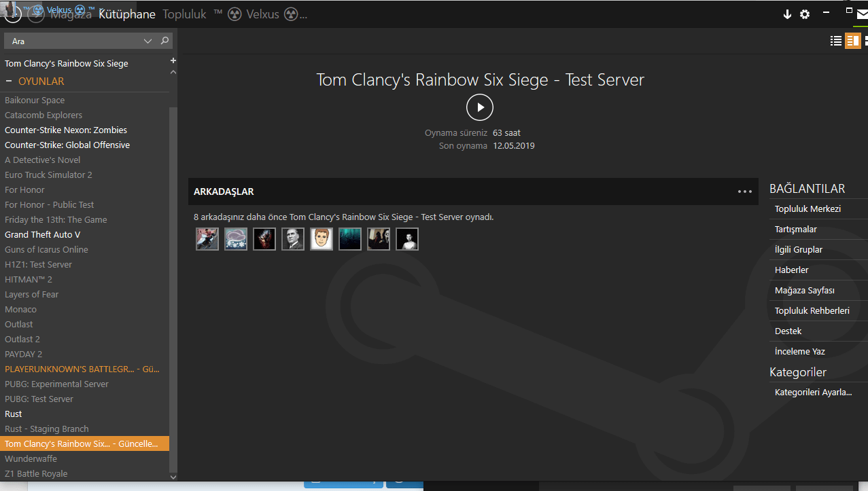Click game list scrollbar down arrow
The width and height of the screenshot is (868, 491).
[173, 477]
